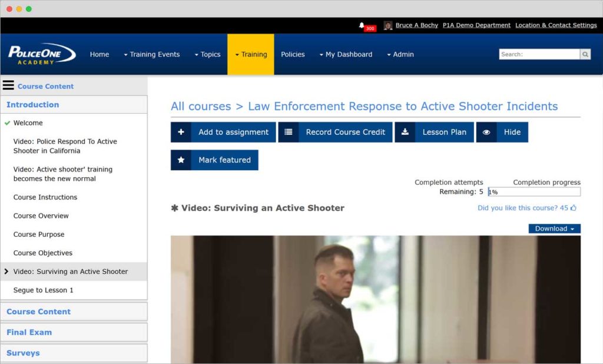
Task: Open Location & Contact Settings link
Action: point(556,25)
